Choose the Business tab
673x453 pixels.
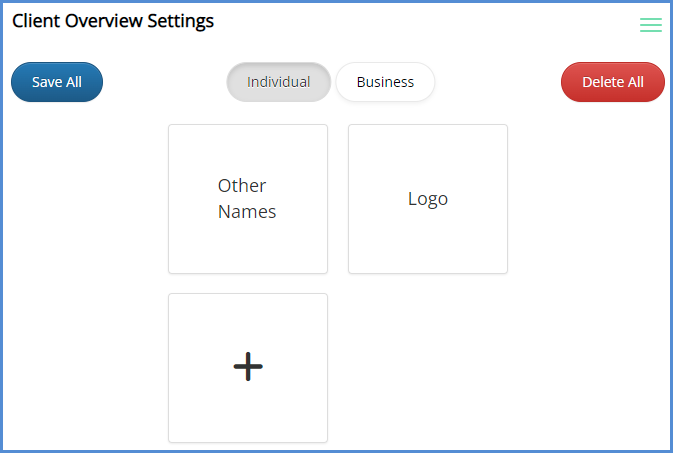coord(385,82)
